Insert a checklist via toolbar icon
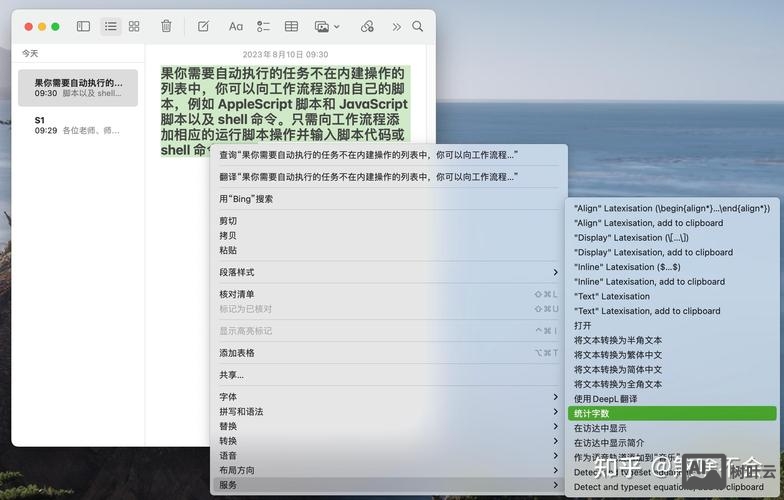The width and height of the screenshot is (784, 500). [264, 26]
